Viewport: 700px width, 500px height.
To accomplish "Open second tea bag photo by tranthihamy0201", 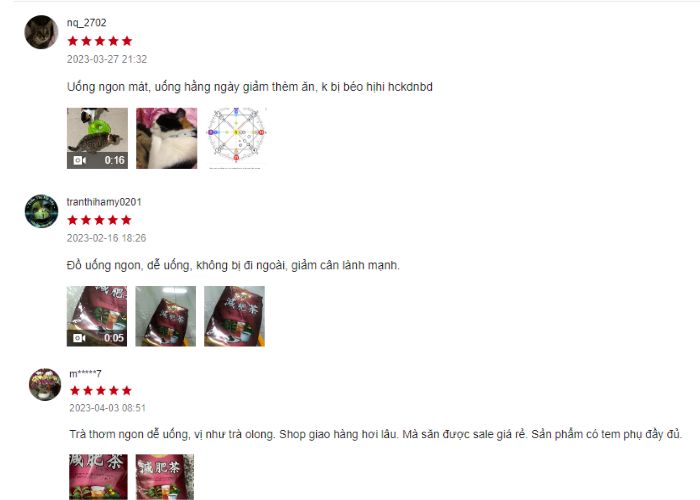I will tap(166, 316).
